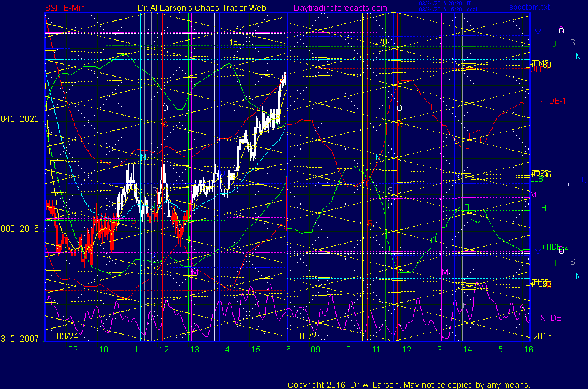Select hour label 12 of the 03/28 session
Viewport: 588px width, 389px height.
tap(407, 350)
